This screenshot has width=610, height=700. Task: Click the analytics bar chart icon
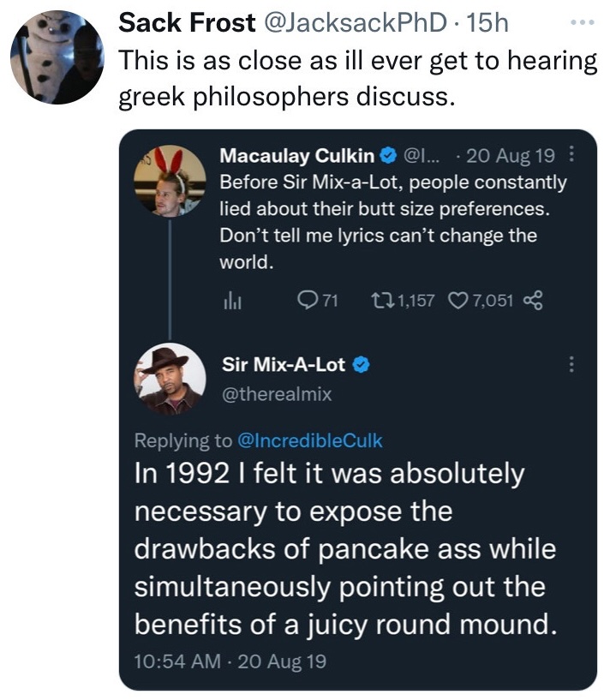(231, 300)
